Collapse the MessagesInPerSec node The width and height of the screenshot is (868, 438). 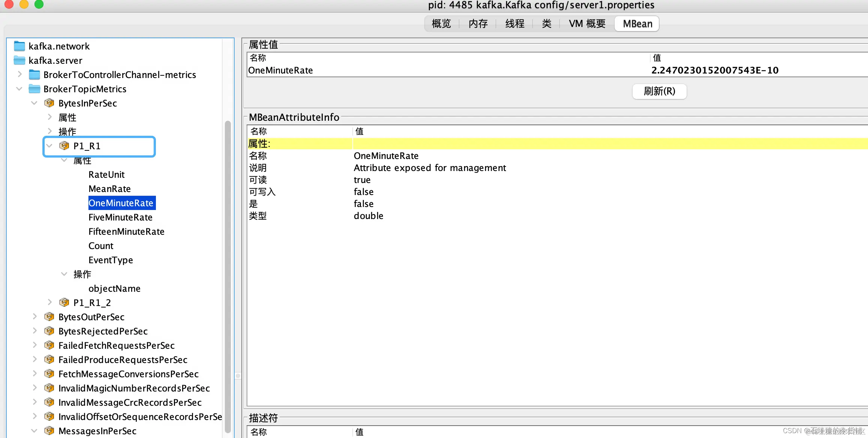34,431
